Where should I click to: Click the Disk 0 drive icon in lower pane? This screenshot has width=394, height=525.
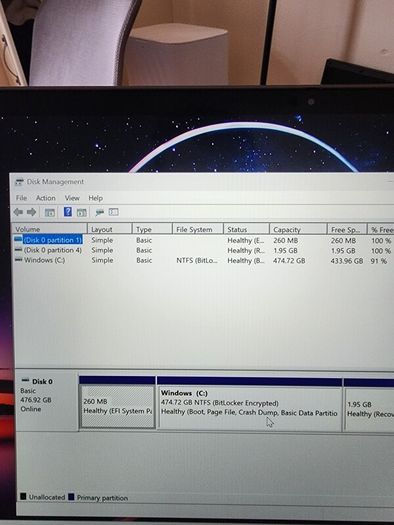coord(25,380)
